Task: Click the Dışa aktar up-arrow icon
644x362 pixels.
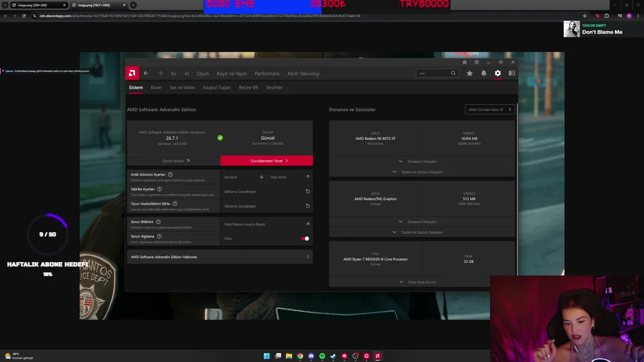Action: tap(307, 177)
